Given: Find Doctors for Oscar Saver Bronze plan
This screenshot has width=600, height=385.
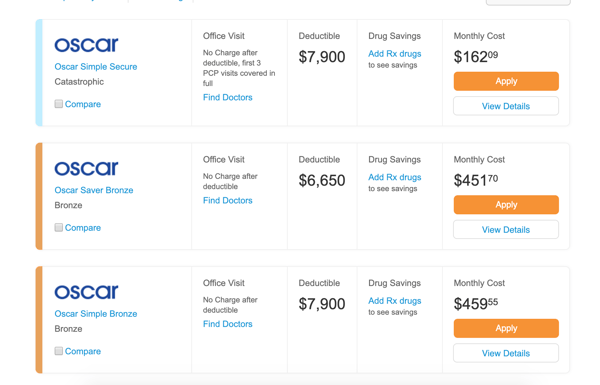Looking at the screenshot, I should pos(228,200).
